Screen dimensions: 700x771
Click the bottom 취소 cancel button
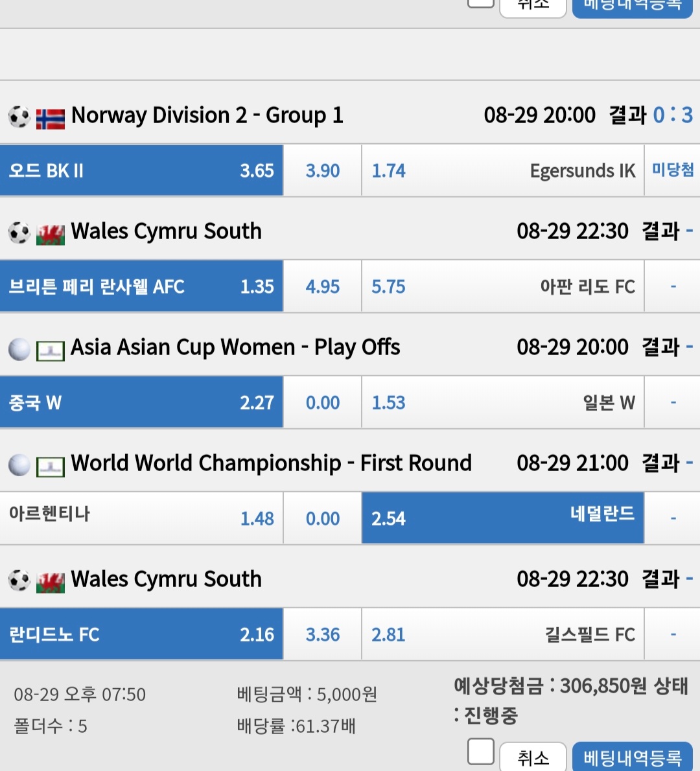[533, 757]
